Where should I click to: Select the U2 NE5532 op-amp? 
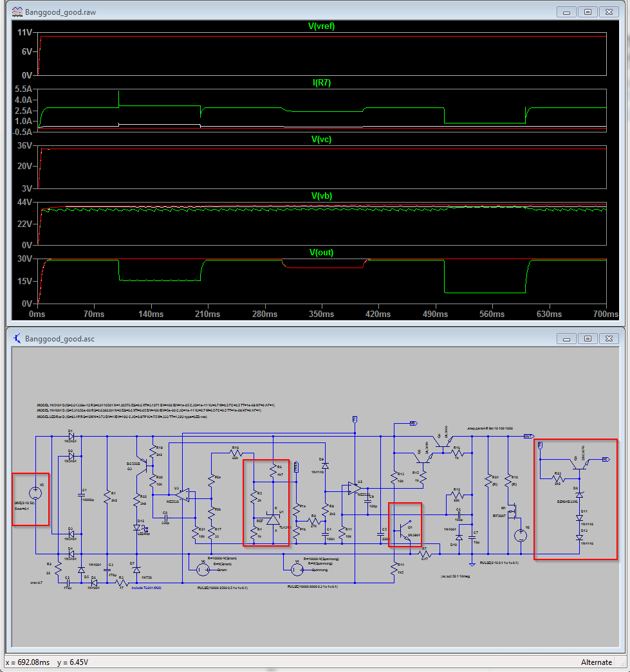coord(354,488)
